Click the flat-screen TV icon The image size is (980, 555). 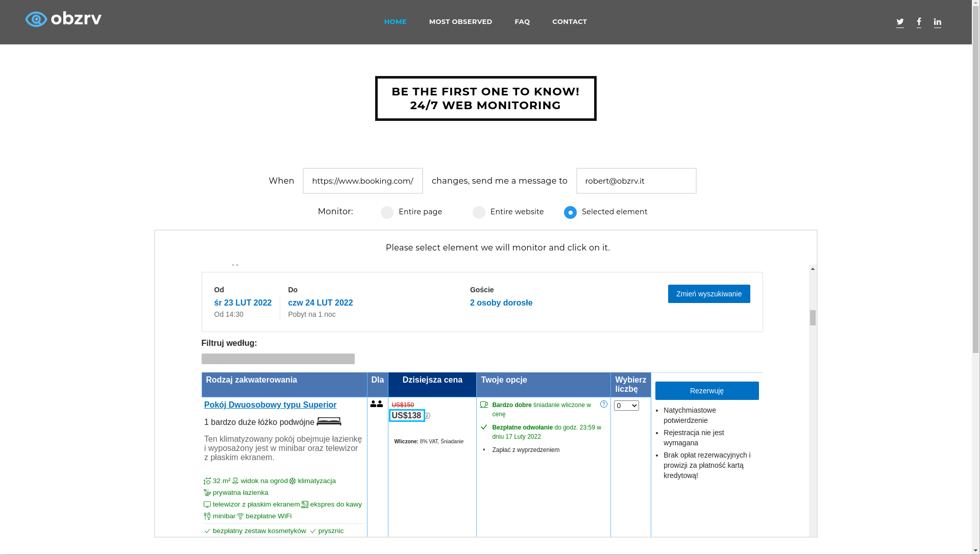point(207,504)
